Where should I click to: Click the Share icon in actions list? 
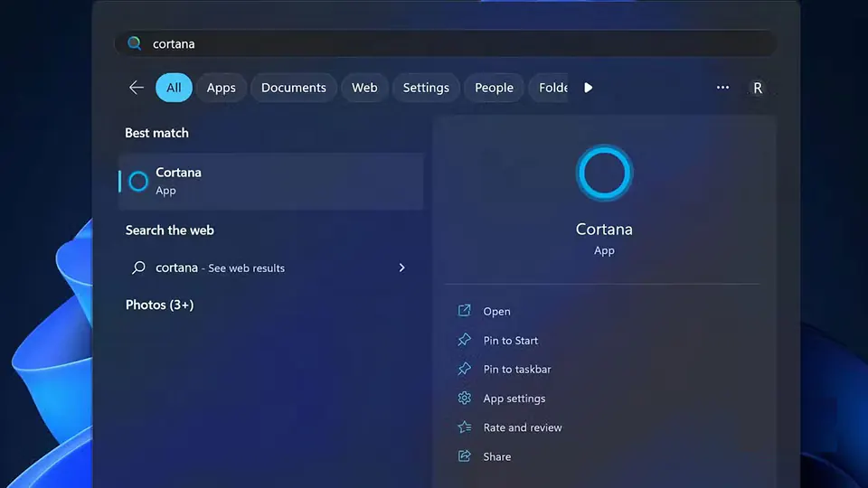pyautogui.click(x=465, y=456)
